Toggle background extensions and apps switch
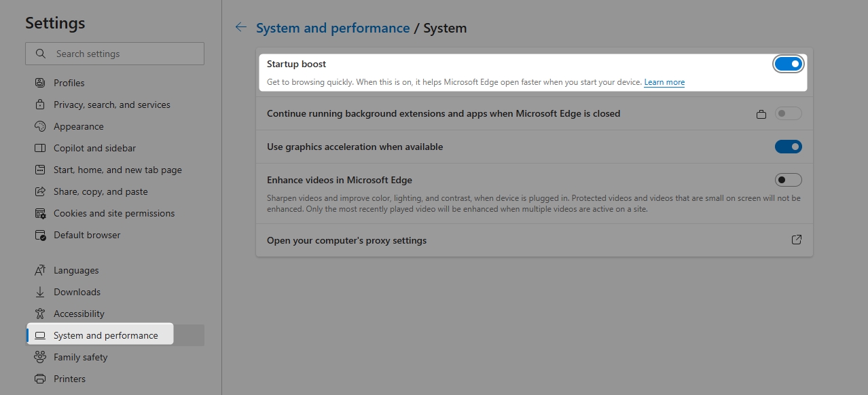Viewport: 868px width, 395px height. [x=788, y=113]
